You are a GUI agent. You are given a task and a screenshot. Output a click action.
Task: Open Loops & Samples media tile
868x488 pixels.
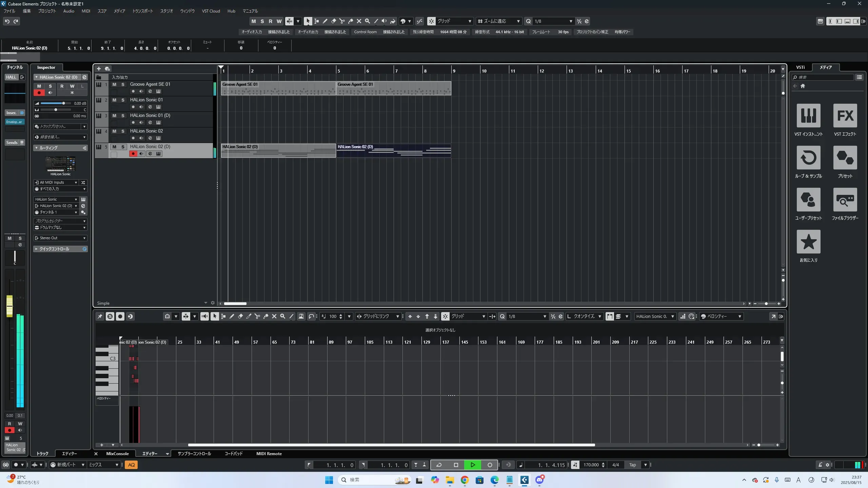[808, 158]
